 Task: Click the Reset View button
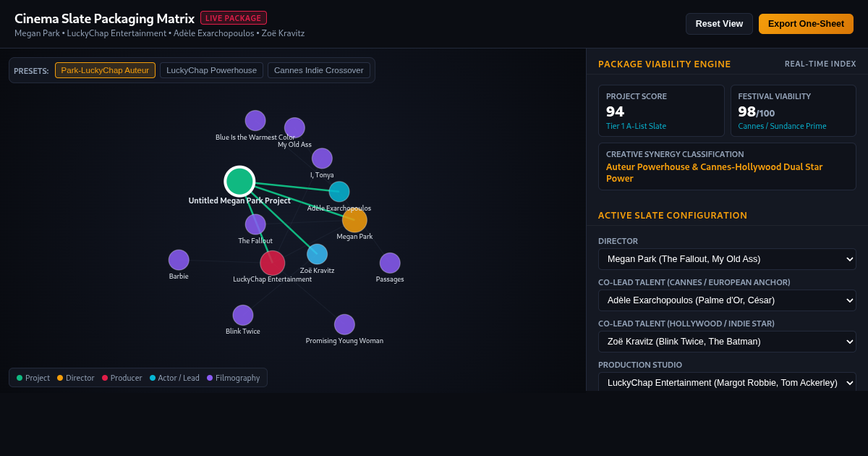(719, 24)
